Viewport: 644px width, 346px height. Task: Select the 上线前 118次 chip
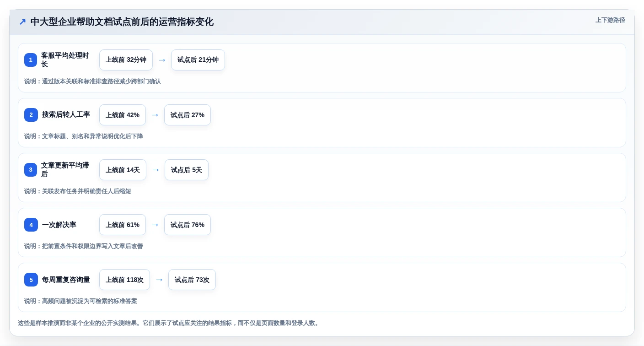point(124,280)
